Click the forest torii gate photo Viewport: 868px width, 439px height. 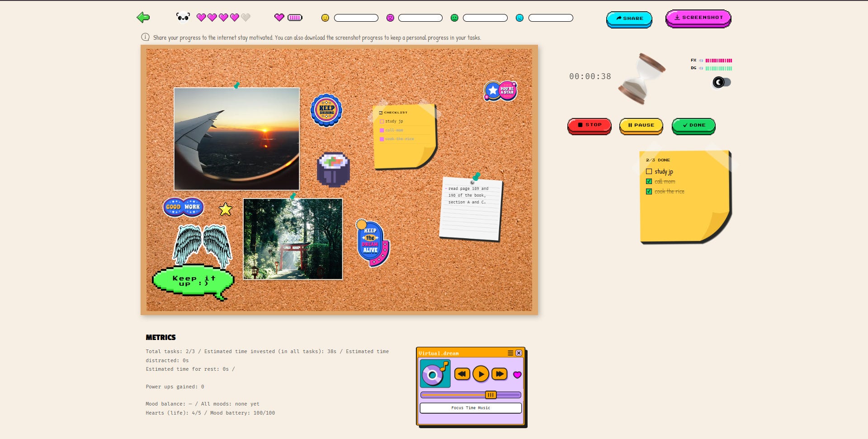coord(293,239)
